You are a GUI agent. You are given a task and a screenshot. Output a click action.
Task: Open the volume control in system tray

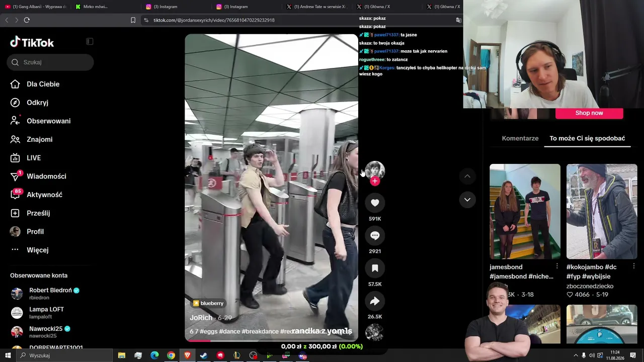point(592,355)
